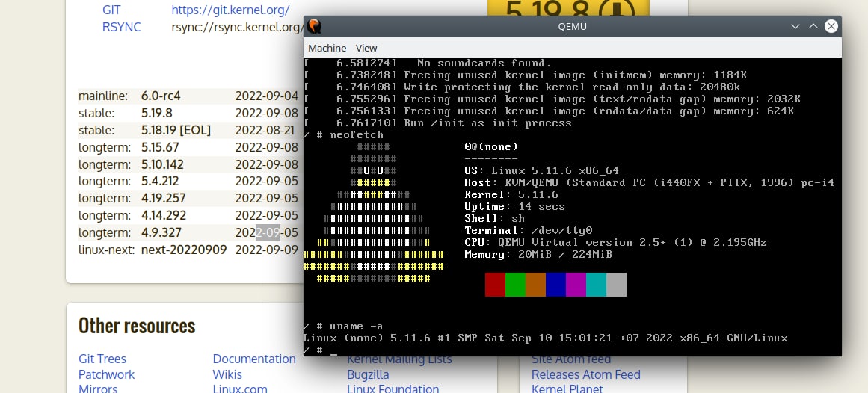Click 'Kernel: 5.11.6' neofetch line

(511, 195)
